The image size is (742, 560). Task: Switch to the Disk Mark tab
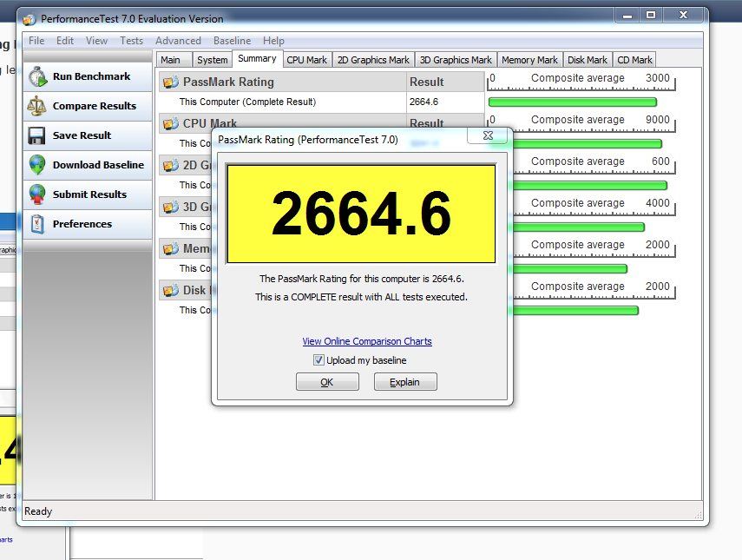click(588, 60)
